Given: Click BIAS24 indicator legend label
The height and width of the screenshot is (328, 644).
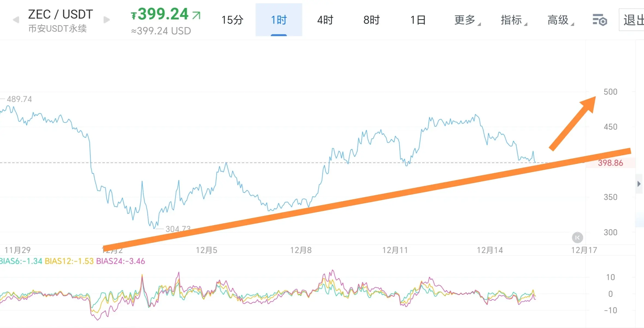Looking at the screenshot, I should tap(121, 261).
